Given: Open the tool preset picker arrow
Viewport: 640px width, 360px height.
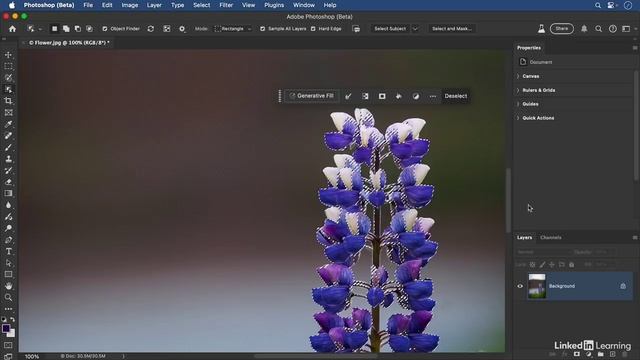Looking at the screenshot, I should 40,29.
